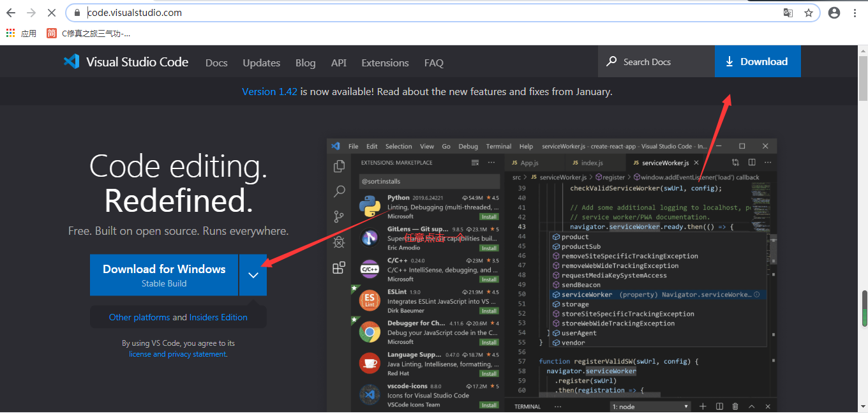Image resolution: width=868 pixels, height=416 pixels.
Task: Open the terminal '1: node' dropdown
Action: (650, 406)
